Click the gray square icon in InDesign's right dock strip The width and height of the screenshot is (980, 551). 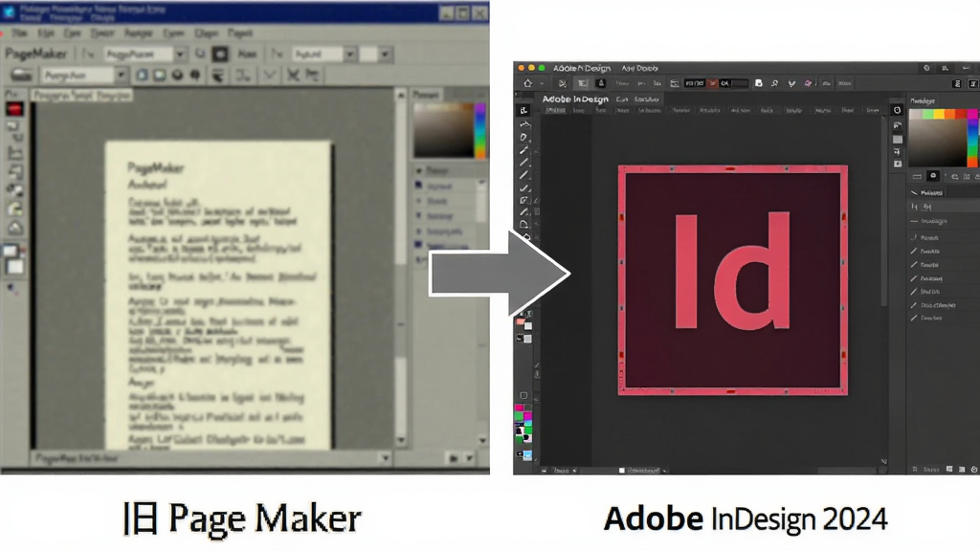click(898, 140)
